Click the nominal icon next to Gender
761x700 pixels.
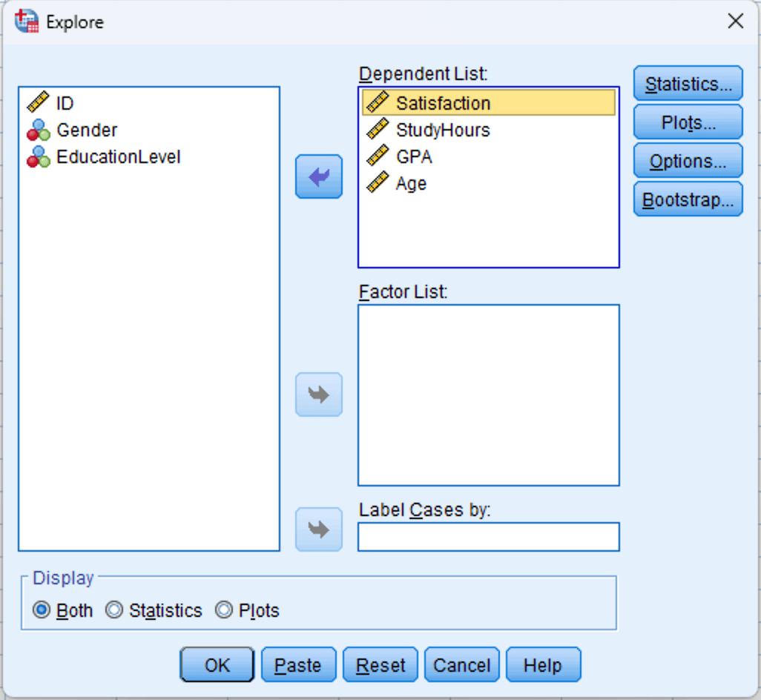[38, 130]
